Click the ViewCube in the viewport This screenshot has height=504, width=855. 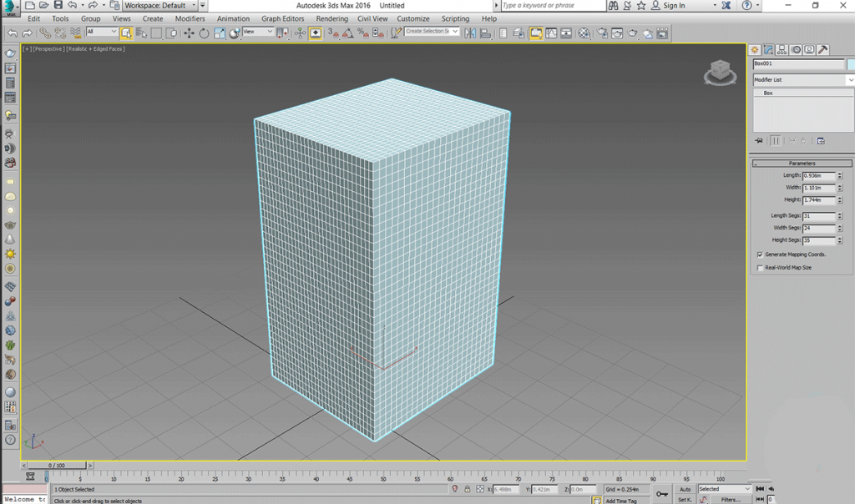tap(720, 72)
